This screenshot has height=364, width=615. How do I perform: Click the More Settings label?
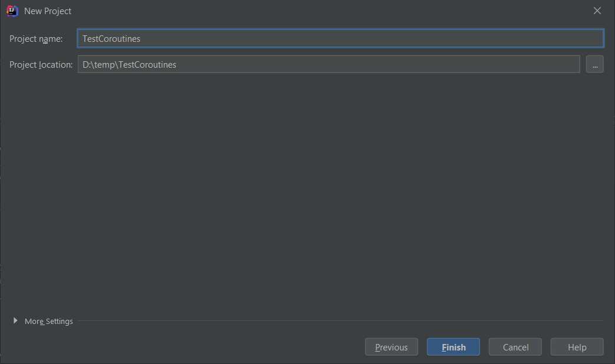point(49,322)
